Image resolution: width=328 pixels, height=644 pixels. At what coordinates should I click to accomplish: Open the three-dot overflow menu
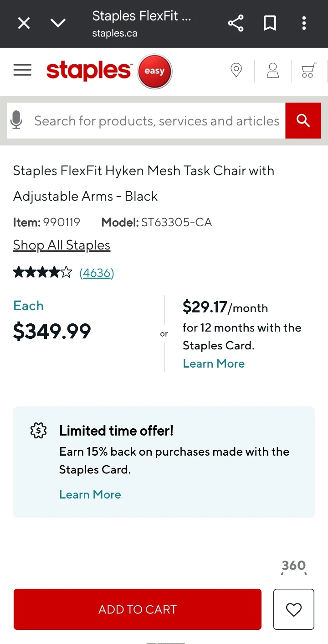pyautogui.click(x=304, y=23)
